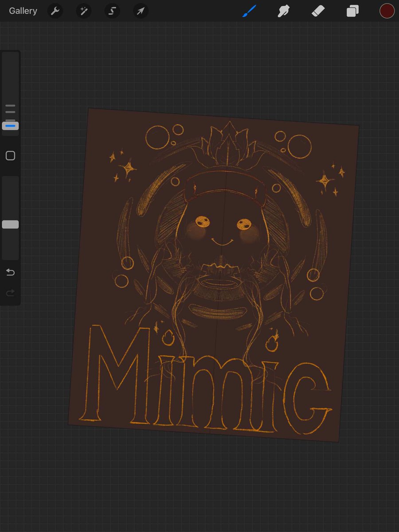Activate the Selection tool
Viewport: 399px width, 532px height.
pyautogui.click(x=112, y=11)
